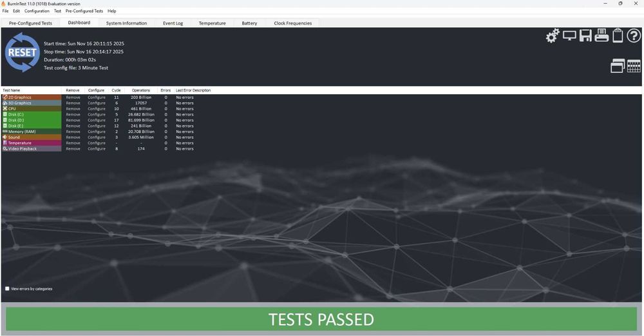
Task: Click the grid table view icon
Action: coord(633,66)
